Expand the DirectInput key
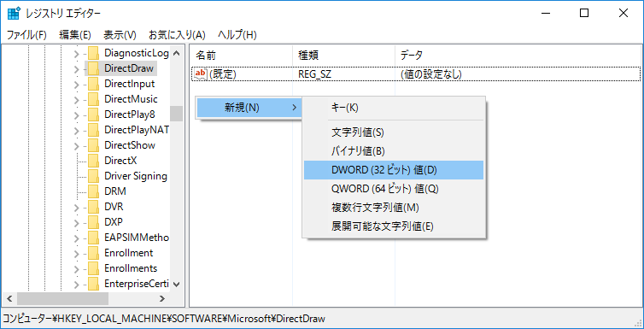644x329 pixels. [x=76, y=85]
